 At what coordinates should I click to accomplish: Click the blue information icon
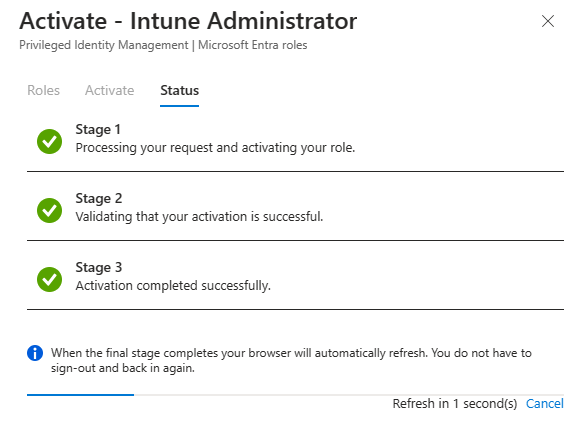click(x=35, y=353)
